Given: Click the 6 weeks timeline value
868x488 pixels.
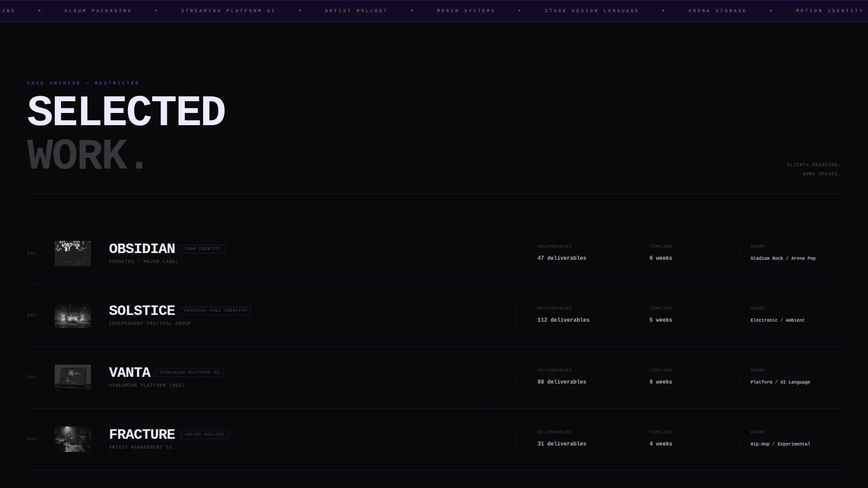Looking at the screenshot, I should (660, 258).
